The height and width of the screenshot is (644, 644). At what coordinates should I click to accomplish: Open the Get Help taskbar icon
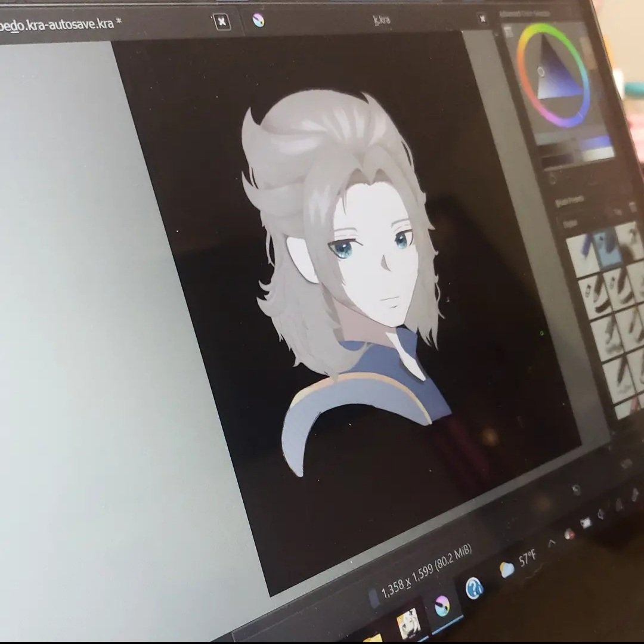pos(475,588)
